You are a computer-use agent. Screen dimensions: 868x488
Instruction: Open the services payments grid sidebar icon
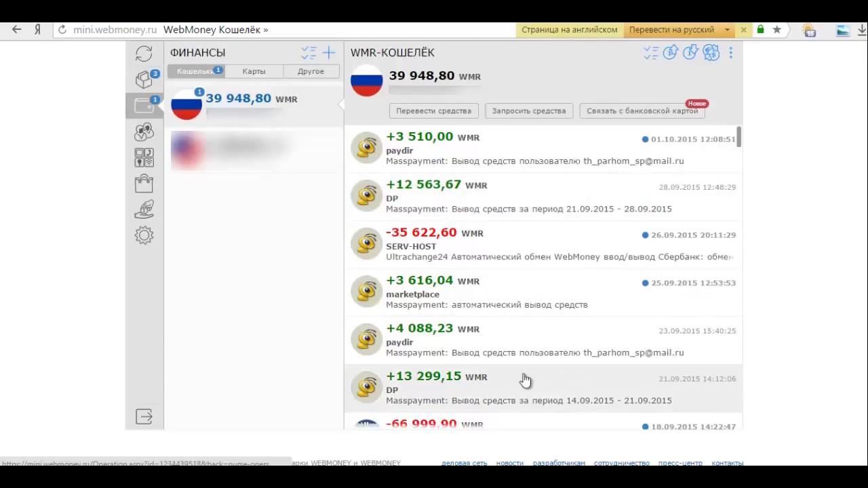tap(144, 157)
